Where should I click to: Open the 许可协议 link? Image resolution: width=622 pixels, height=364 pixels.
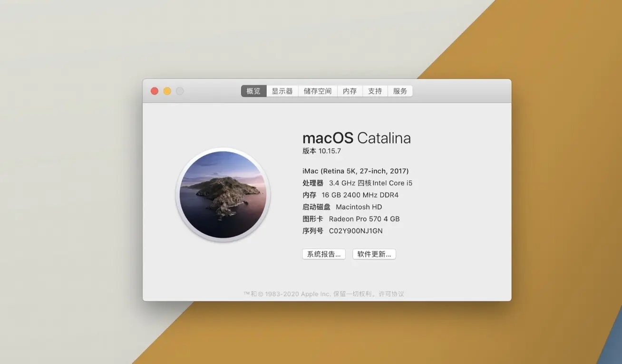(x=391, y=294)
